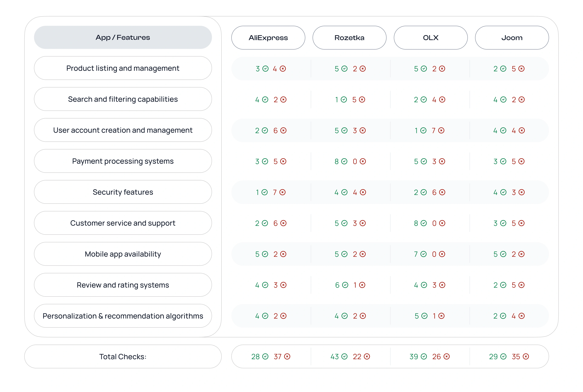Click the red X icon in AliExpress Security features cell
This screenshot has width=583, height=392.
coord(282,192)
